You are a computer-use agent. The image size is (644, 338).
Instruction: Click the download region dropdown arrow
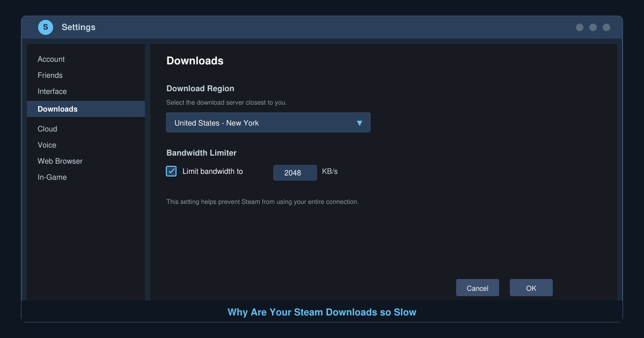coord(360,123)
